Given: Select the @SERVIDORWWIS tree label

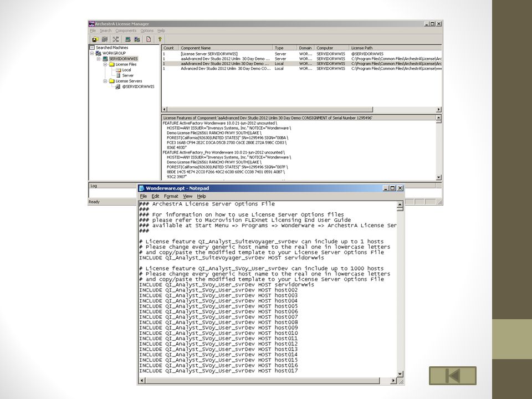Looking at the screenshot, I should tap(138, 86).
